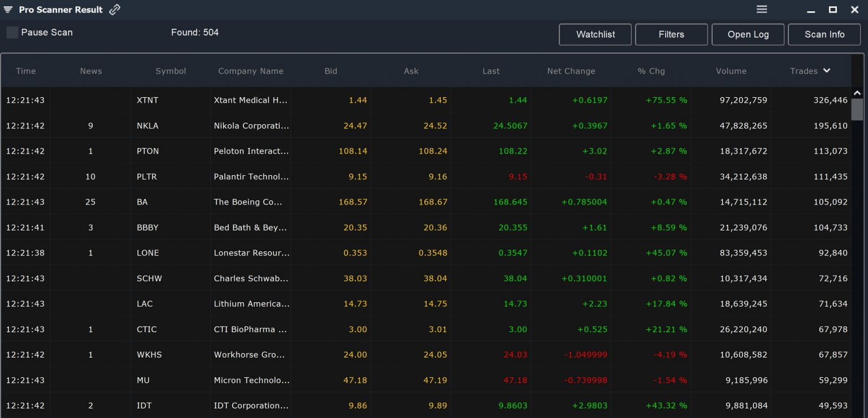Image resolution: width=868 pixels, height=418 pixels.
Task: Sort results by the Bid column header
Action: click(331, 71)
